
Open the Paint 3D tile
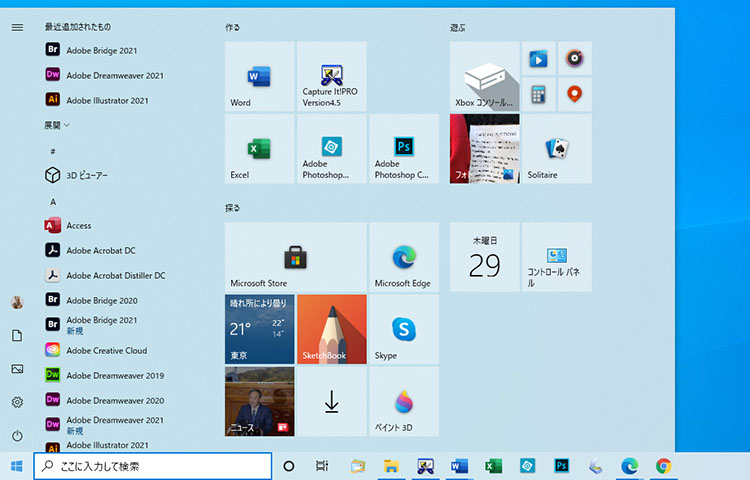403,401
